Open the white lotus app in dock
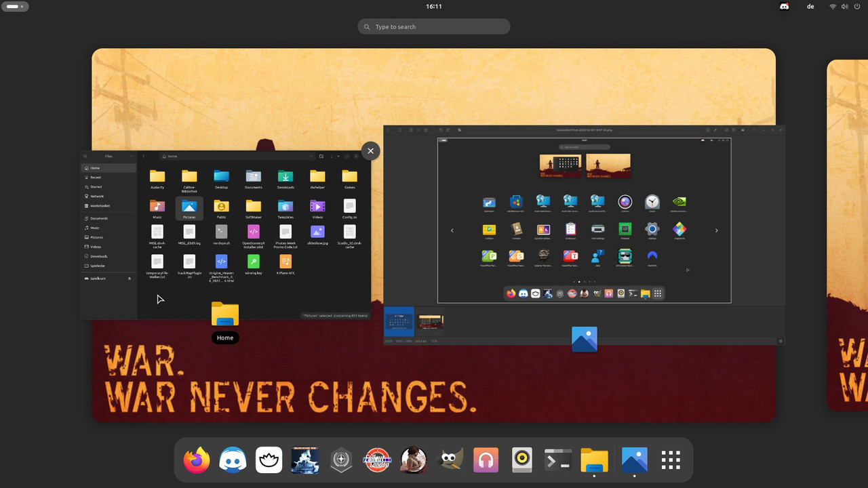The width and height of the screenshot is (868, 488). tap(269, 460)
